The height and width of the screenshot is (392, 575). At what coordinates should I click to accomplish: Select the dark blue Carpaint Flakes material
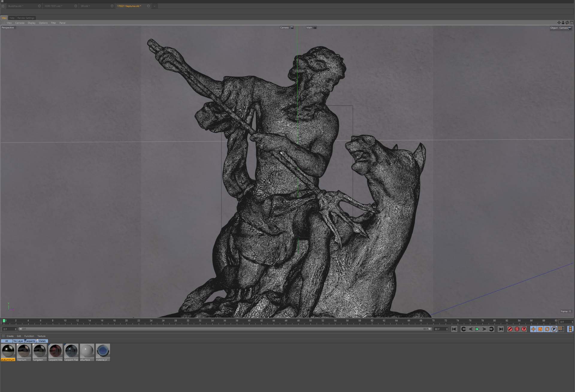click(71, 352)
